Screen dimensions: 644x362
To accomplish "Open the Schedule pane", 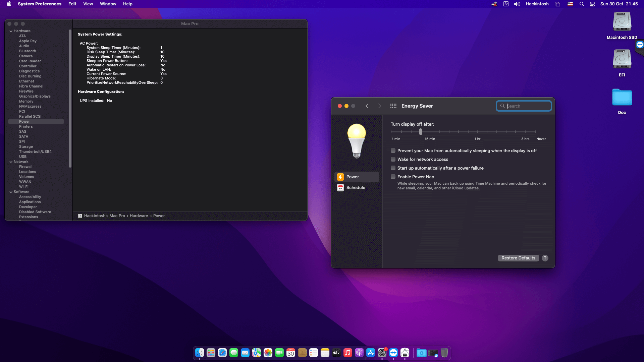I will (x=356, y=188).
